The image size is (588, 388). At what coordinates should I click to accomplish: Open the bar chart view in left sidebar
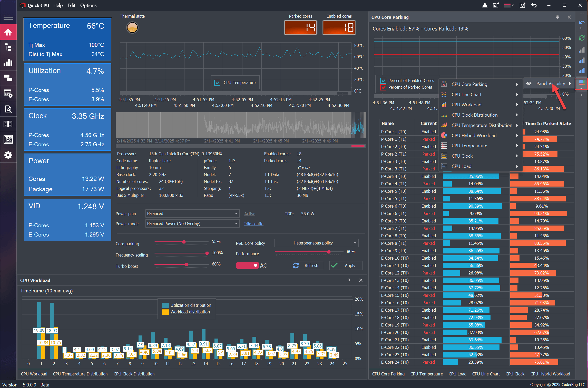(8, 63)
